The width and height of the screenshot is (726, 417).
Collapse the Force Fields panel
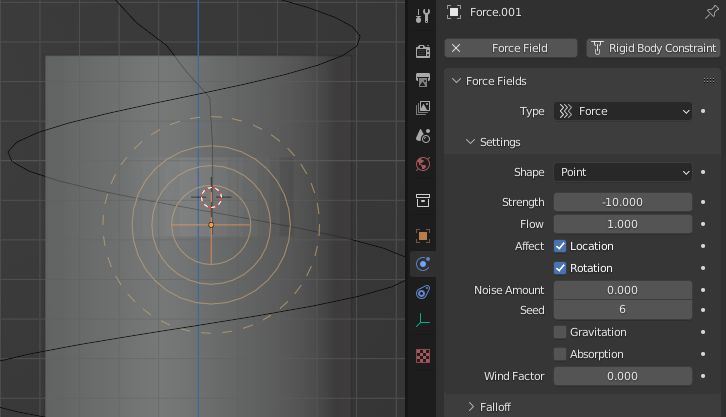[456, 81]
